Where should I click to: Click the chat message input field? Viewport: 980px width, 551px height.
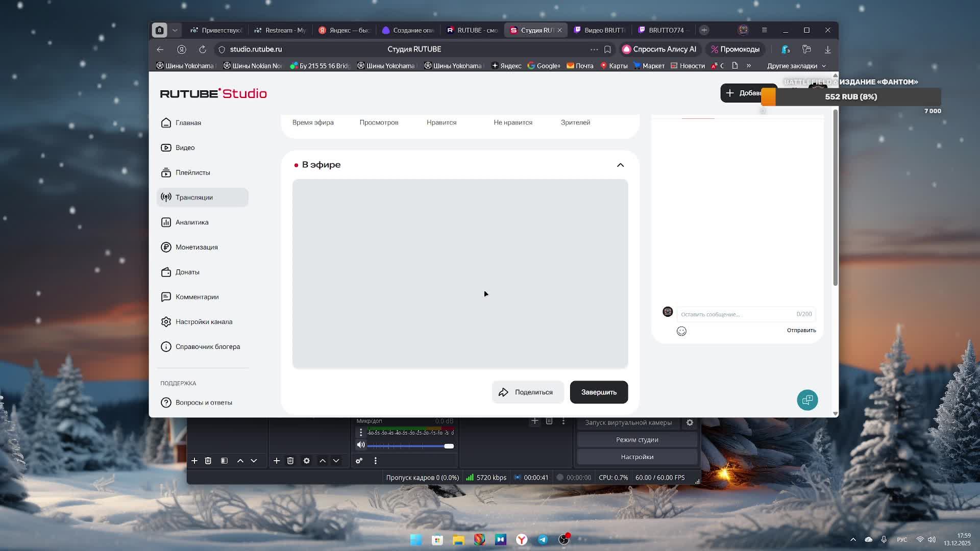coord(735,314)
